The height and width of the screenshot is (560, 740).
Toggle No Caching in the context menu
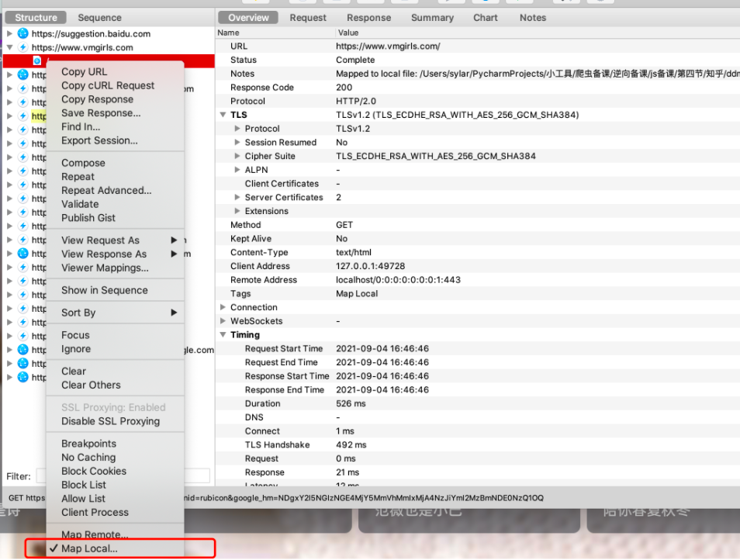click(88, 457)
